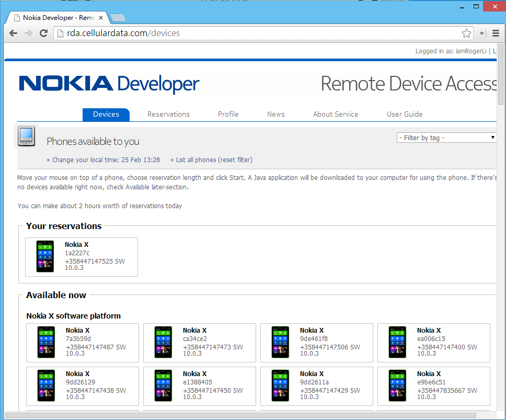The height and width of the screenshot is (420, 506).
Task: Click the phone icon beside 'Phones available to you'
Action: point(27,136)
